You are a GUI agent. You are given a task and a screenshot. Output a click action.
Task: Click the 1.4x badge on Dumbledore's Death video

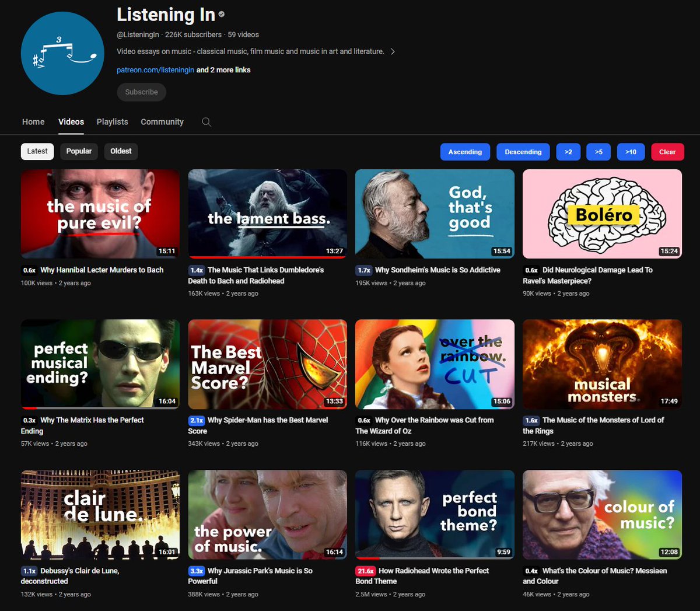[197, 270]
